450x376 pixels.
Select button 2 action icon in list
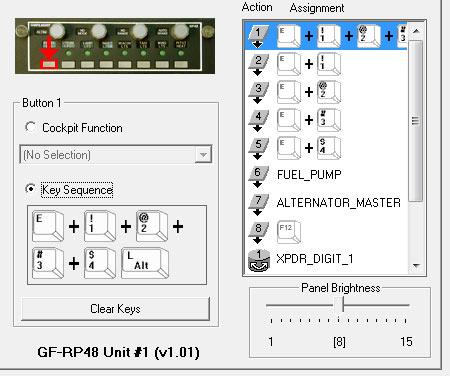[x=258, y=64]
